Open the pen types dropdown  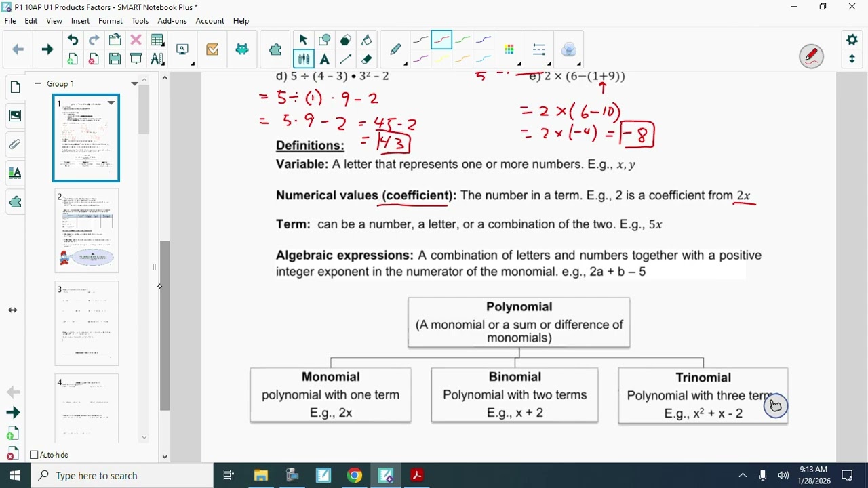click(396, 49)
